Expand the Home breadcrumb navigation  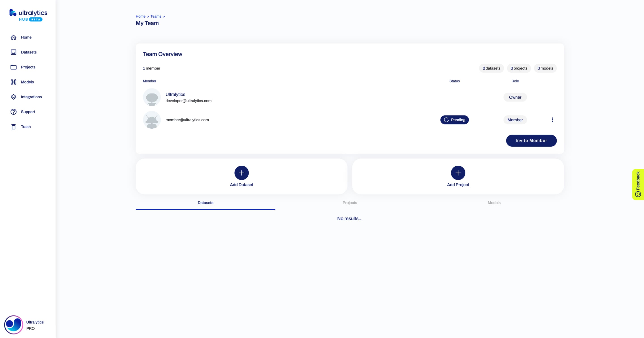click(140, 16)
